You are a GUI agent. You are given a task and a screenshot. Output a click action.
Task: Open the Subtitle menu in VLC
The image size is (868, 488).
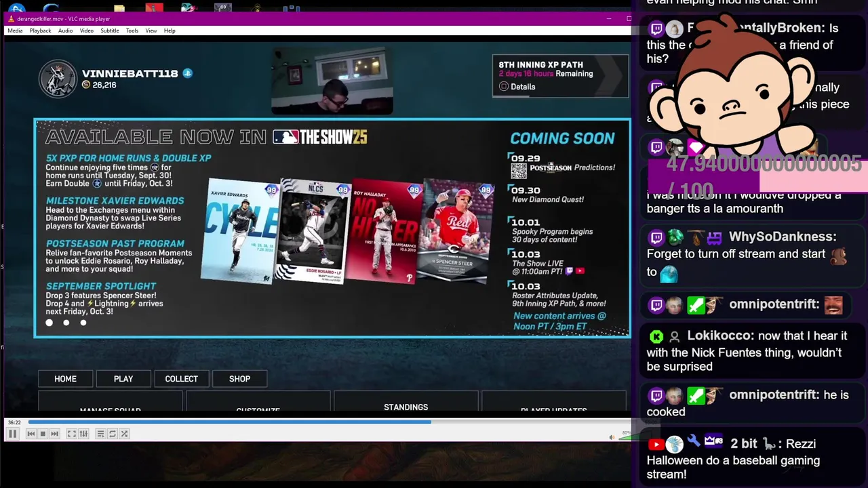point(109,30)
